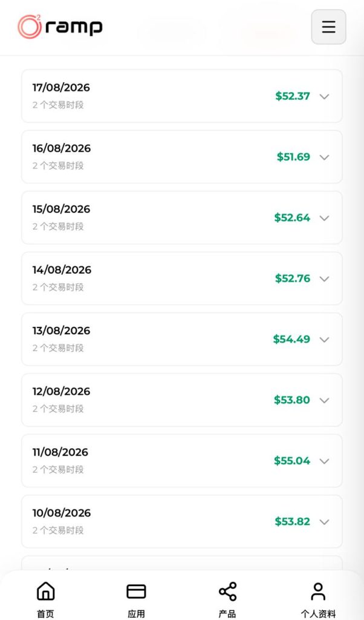The image size is (364, 620).
Task: Click the $52.37 amount
Action: coord(293,96)
